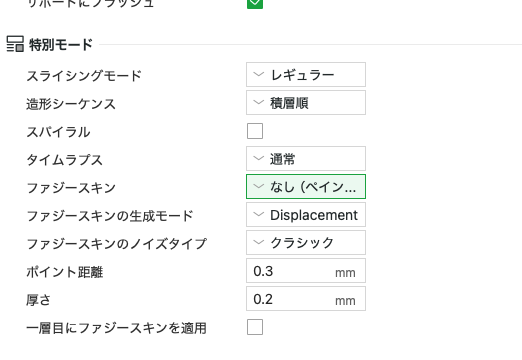Click the 造形シーケンス label
The image size is (522, 360).
pyautogui.click(x=71, y=104)
